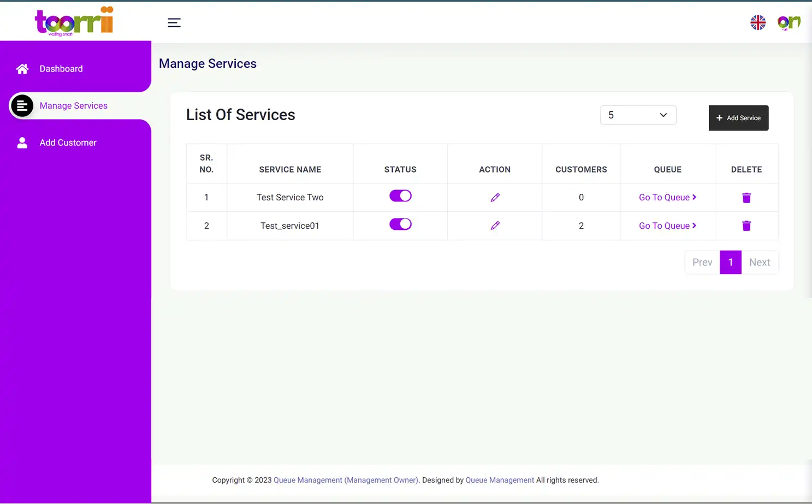The width and height of the screenshot is (812, 504).
Task: Select the Manage Services sidebar item
Action: point(73,105)
